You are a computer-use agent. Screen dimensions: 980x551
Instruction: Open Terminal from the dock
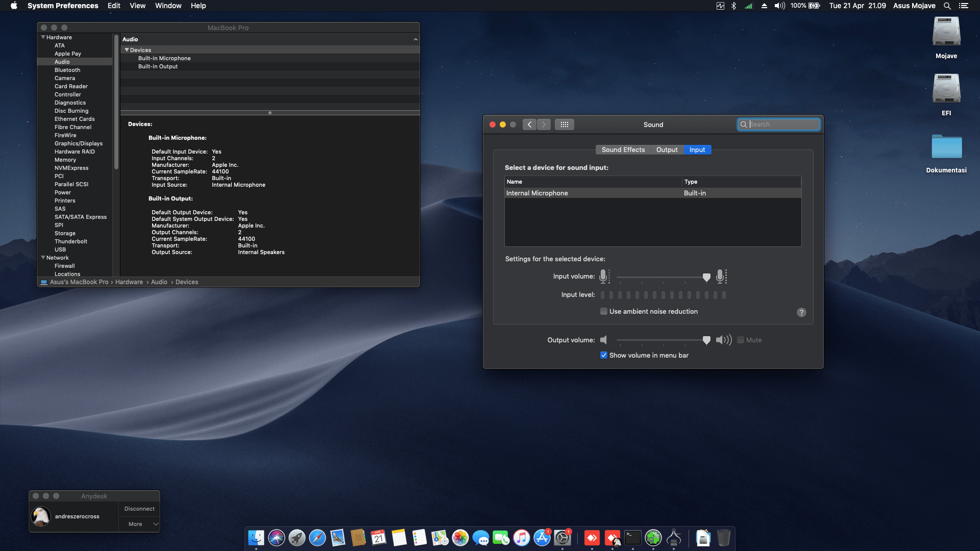click(x=633, y=538)
